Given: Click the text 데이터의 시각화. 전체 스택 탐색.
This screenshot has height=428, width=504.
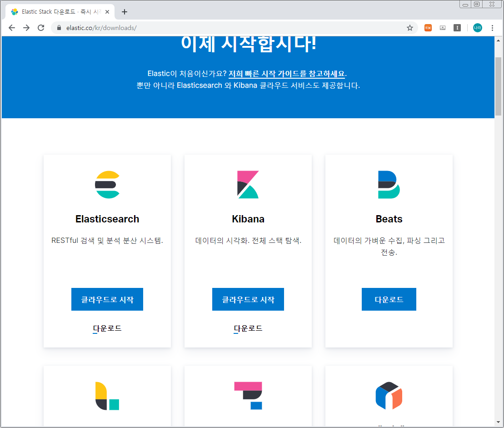Looking at the screenshot, I should point(248,241).
